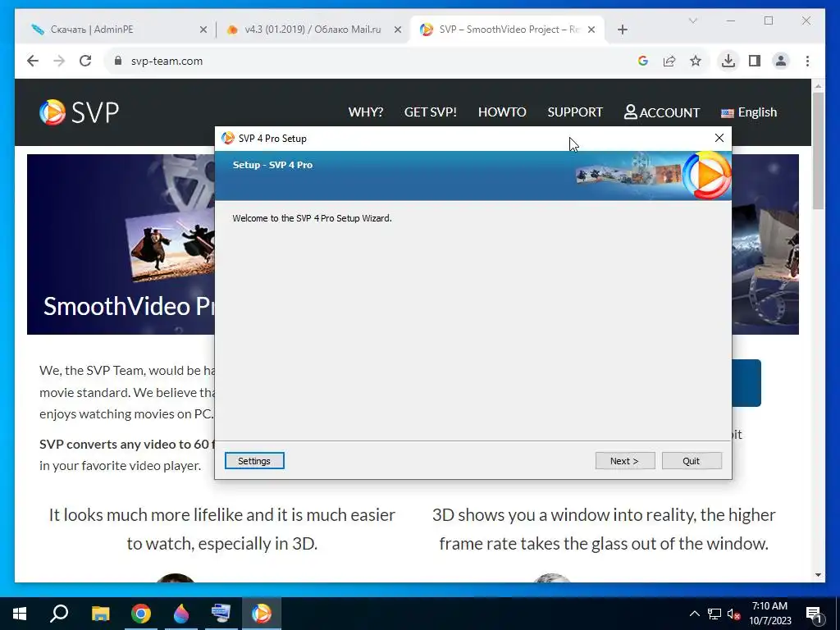This screenshot has height=630, width=840.
Task: Go forward in browser history
Action: (x=59, y=61)
